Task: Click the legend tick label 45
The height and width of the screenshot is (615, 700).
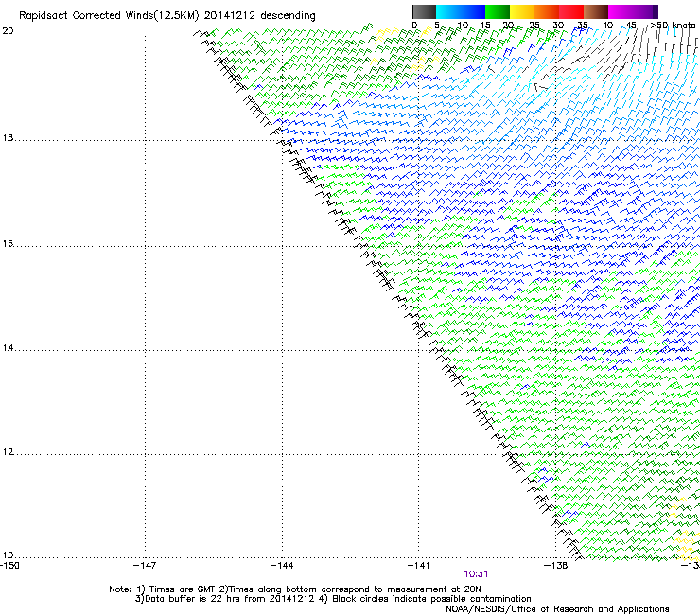Action: (631, 26)
